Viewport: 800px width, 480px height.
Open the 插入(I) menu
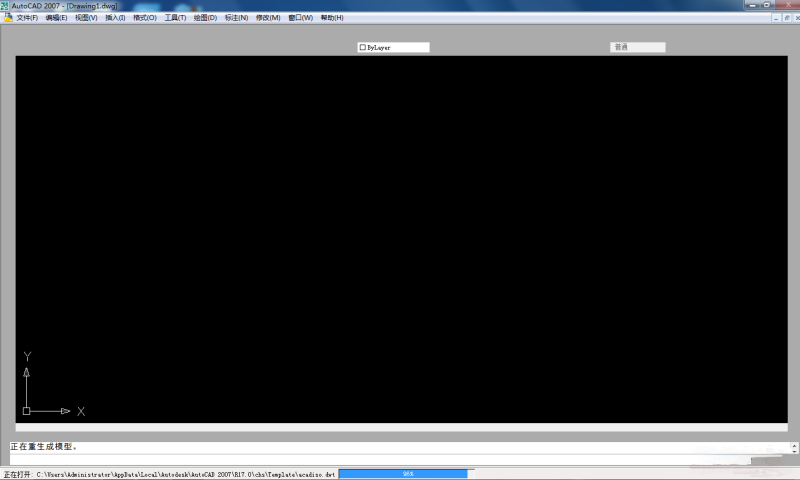pyautogui.click(x=115, y=17)
